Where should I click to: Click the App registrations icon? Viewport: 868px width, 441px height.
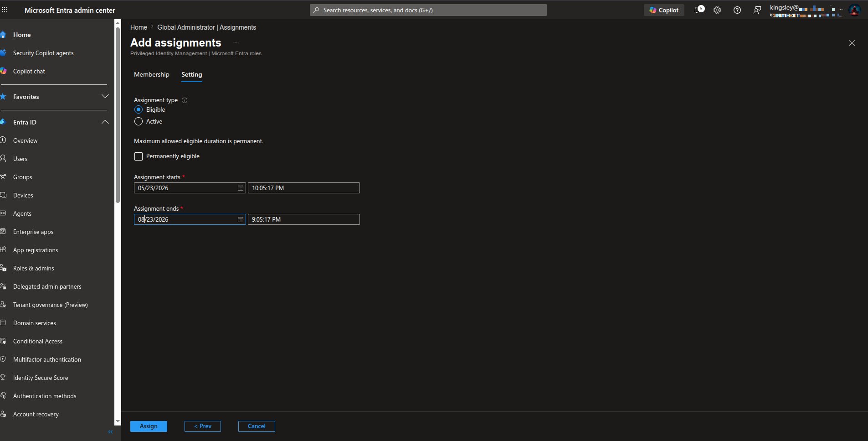(x=3, y=250)
